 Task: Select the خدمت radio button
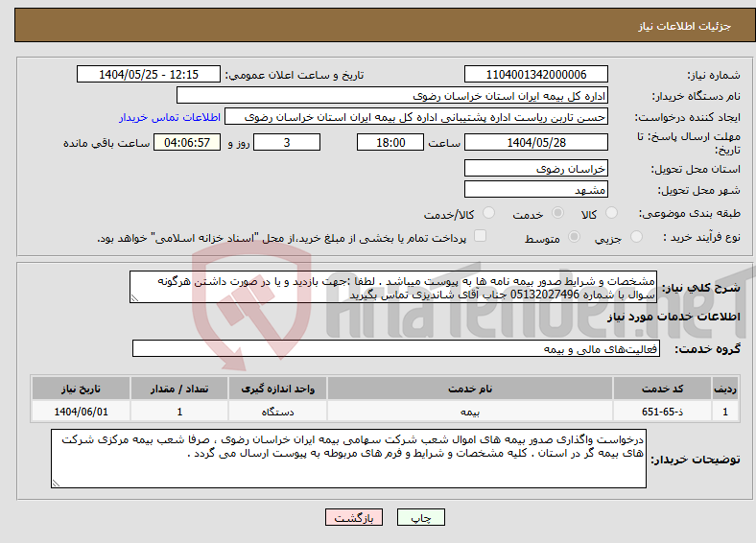point(557,213)
